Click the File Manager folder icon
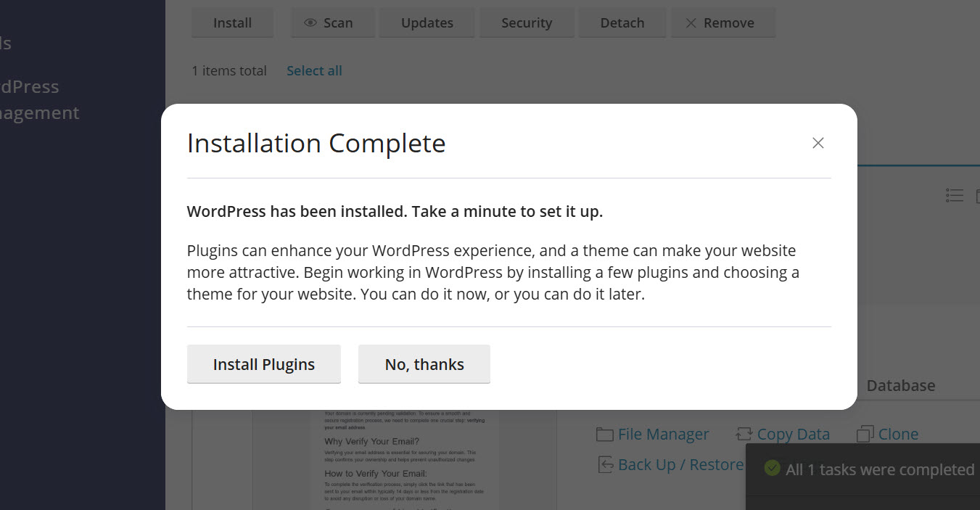 605,435
